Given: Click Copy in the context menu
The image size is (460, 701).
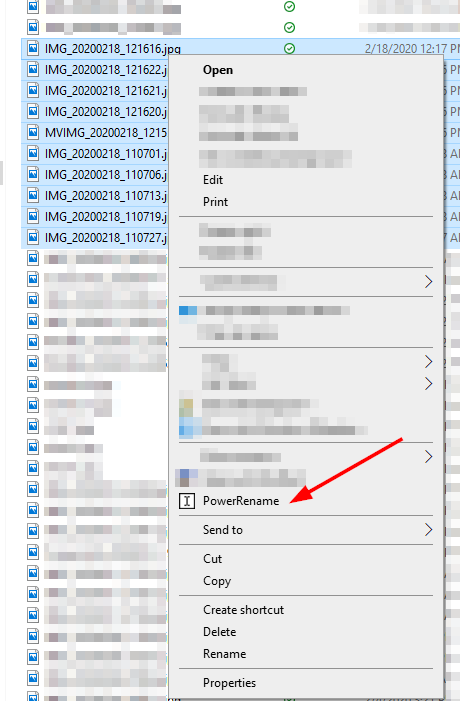Looking at the screenshot, I should [x=217, y=581].
